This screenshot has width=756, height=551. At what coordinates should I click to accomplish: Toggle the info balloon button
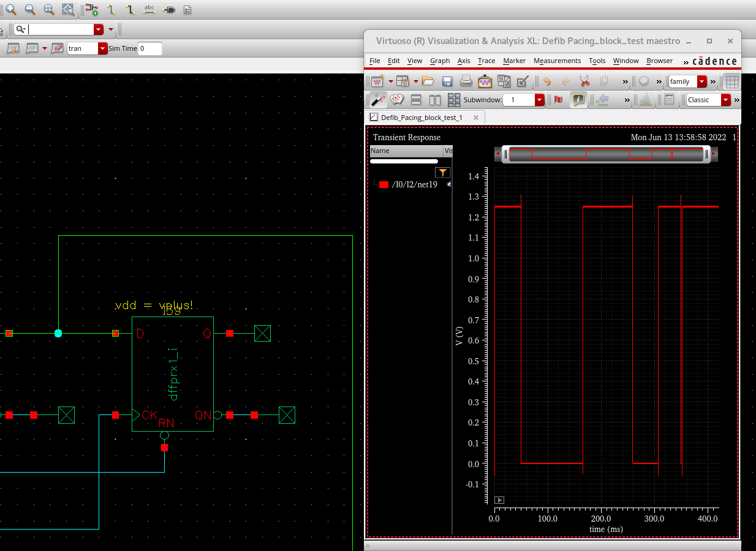point(578,100)
